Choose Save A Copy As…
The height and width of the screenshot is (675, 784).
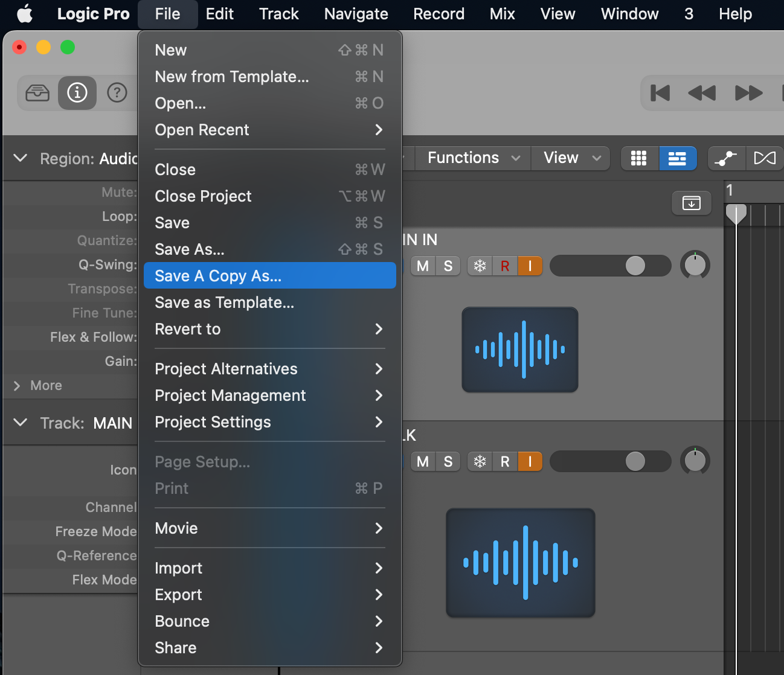coord(270,276)
